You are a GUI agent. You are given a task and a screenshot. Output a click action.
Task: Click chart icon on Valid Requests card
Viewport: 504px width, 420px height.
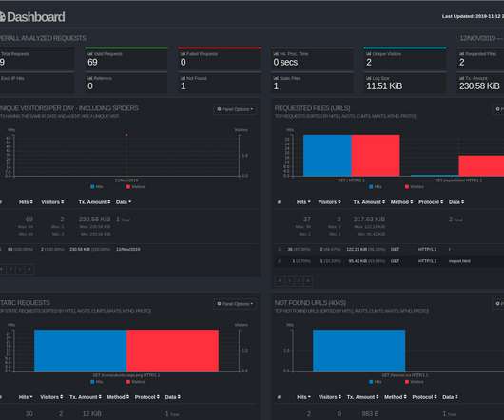click(90, 54)
